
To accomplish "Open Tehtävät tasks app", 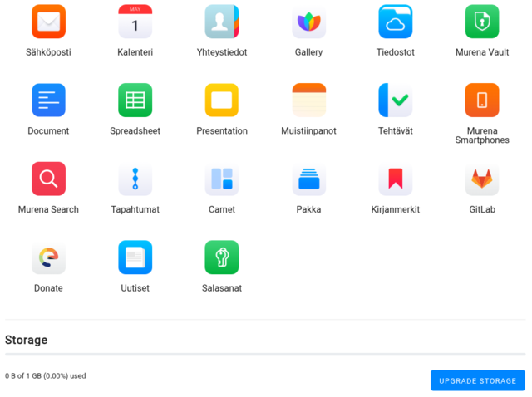I will tap(396, 100).
